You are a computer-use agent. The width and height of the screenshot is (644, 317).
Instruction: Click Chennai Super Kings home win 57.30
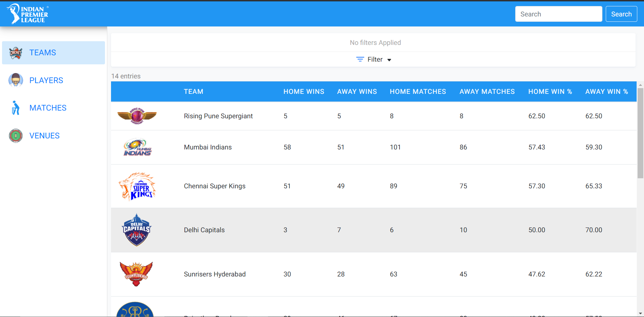point(537,186)
